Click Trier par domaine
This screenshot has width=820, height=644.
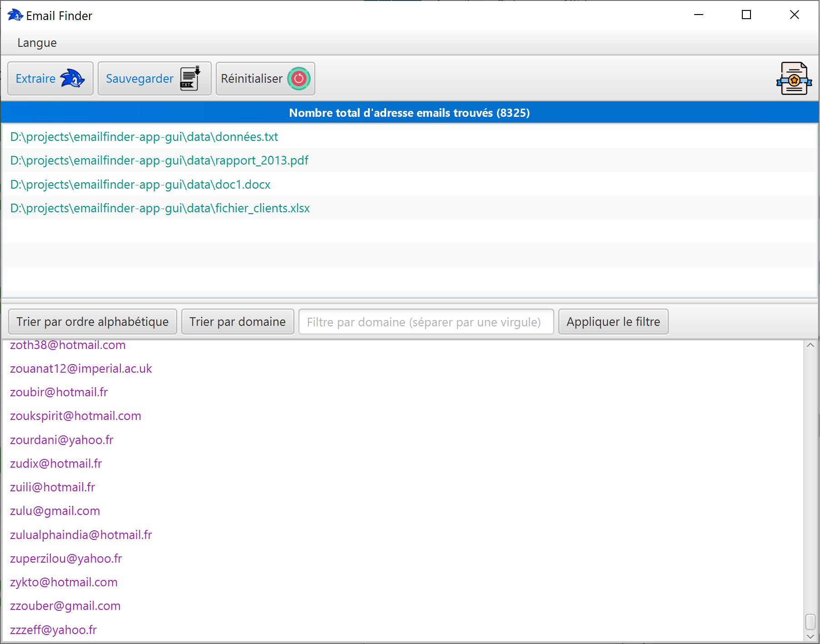point(237,321)
